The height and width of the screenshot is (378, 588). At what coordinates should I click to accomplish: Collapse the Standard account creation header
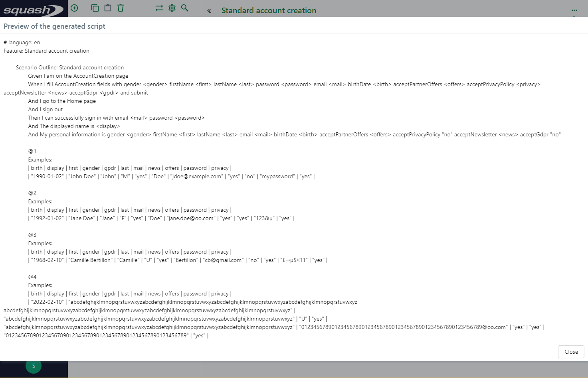(209, 11)
